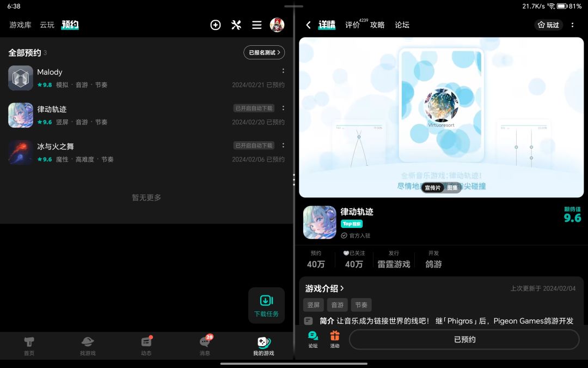588x368 pixels.
Task: Open the 冰与火之舞 title text
Action: point(56,147)
